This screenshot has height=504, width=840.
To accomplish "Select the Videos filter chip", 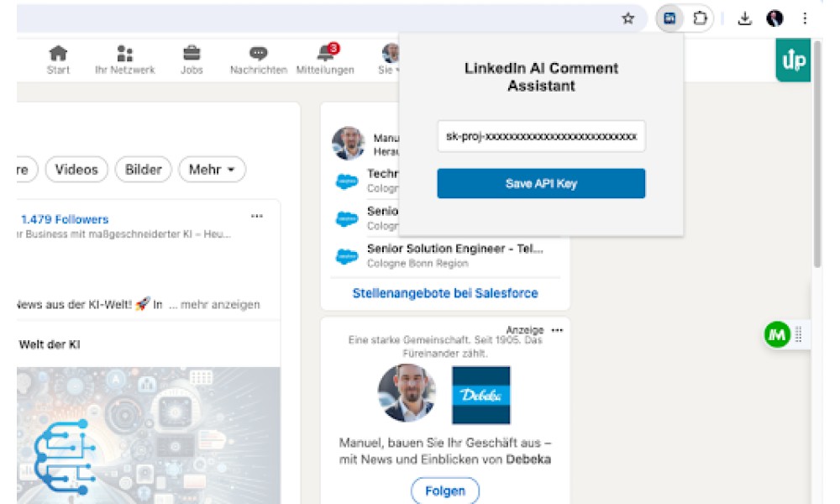I will 76,170.
